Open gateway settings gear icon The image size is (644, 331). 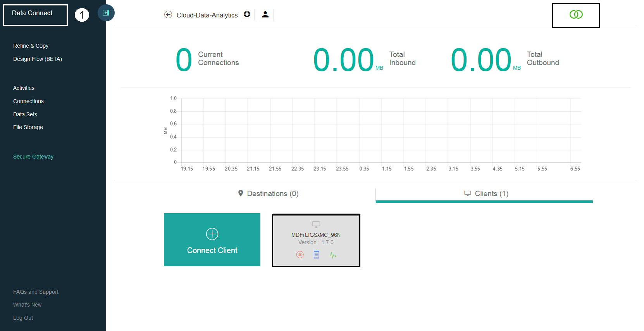click(x=247, y=14)
